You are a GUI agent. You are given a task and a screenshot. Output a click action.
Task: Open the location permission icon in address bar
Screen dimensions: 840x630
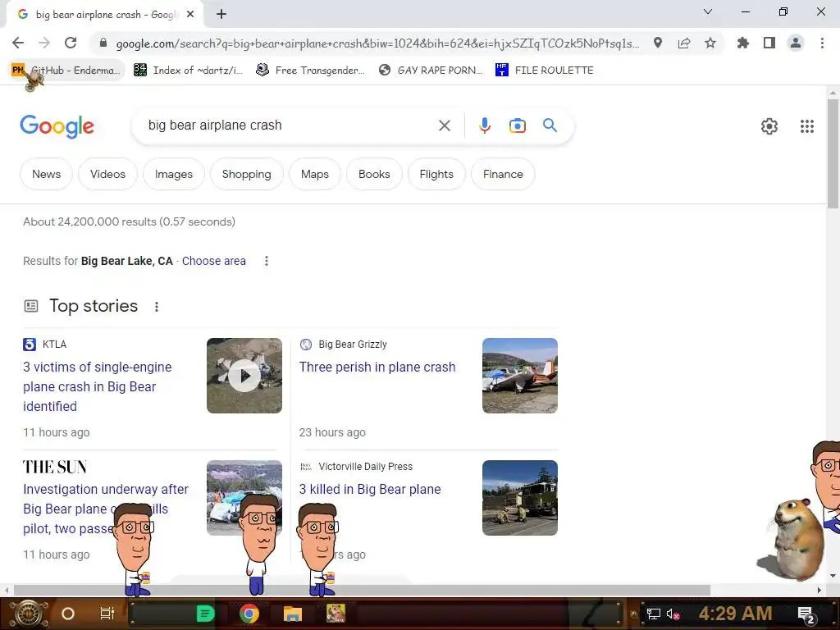pyautogui.click(x=658, y=43)
